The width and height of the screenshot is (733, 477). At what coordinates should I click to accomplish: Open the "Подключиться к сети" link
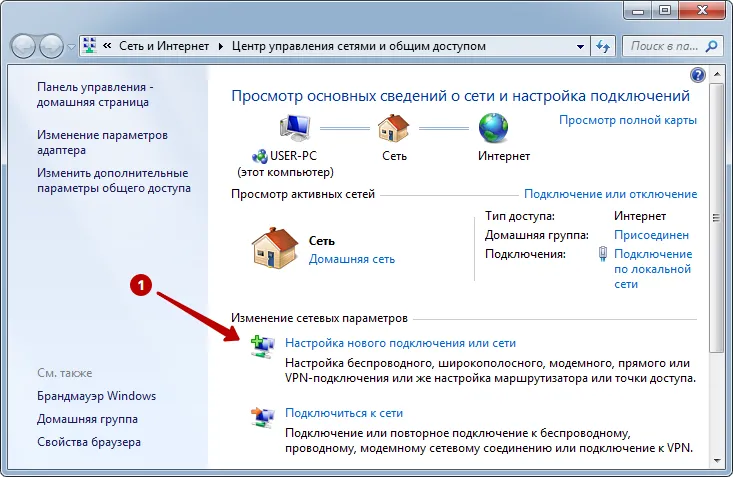pos(344,413)
